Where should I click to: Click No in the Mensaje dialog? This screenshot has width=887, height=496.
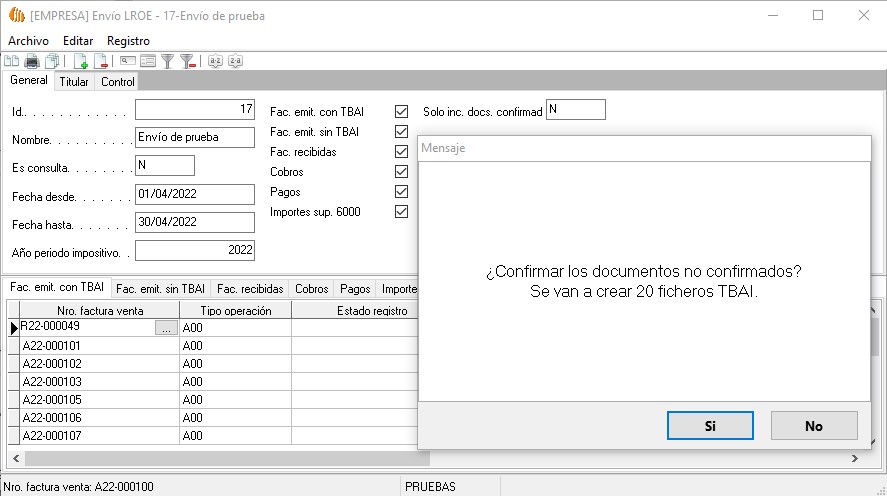click(x=813, y=425)
